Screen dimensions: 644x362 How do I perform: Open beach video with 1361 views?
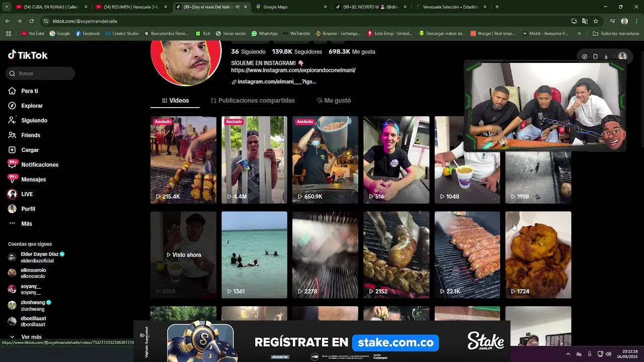click(254, 255)
